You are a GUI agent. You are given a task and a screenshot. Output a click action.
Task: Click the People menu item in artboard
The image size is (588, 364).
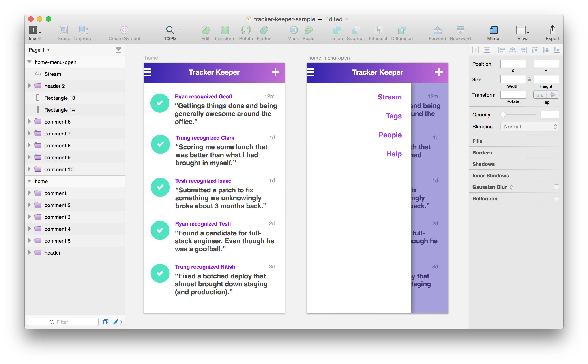[390, 135]
